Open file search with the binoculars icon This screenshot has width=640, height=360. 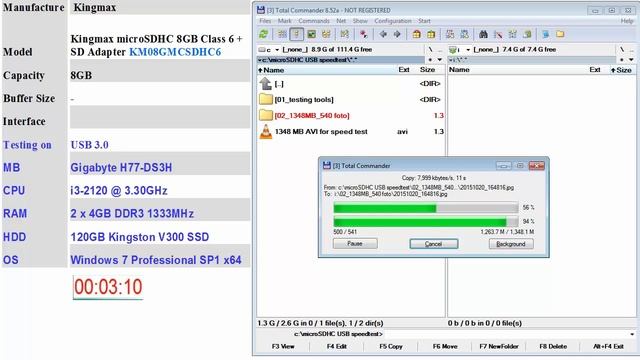pos(483,34)
